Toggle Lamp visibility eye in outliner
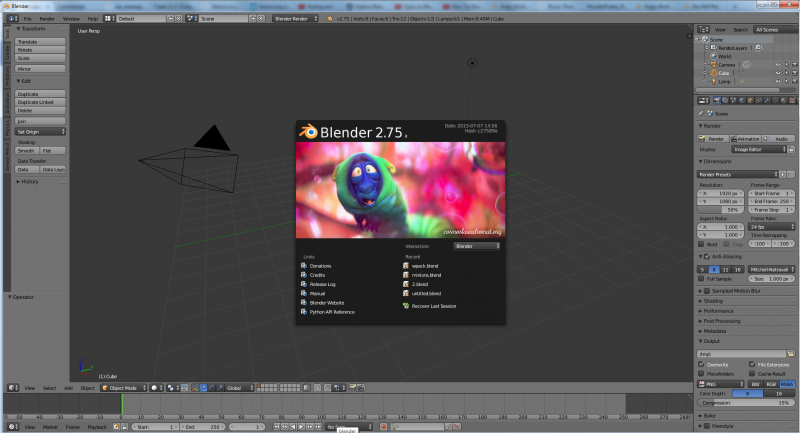Image resolution: width=800 pixels, height=433 pixels. [778, 81]
